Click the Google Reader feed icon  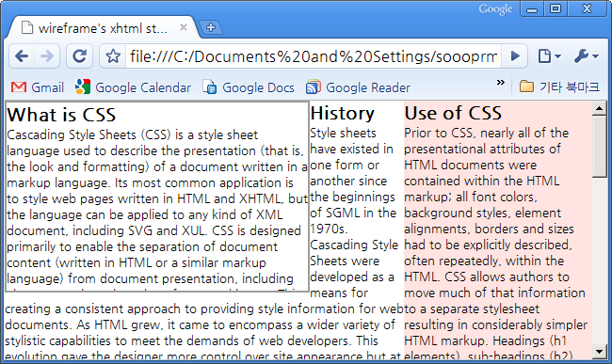(314, 87)
